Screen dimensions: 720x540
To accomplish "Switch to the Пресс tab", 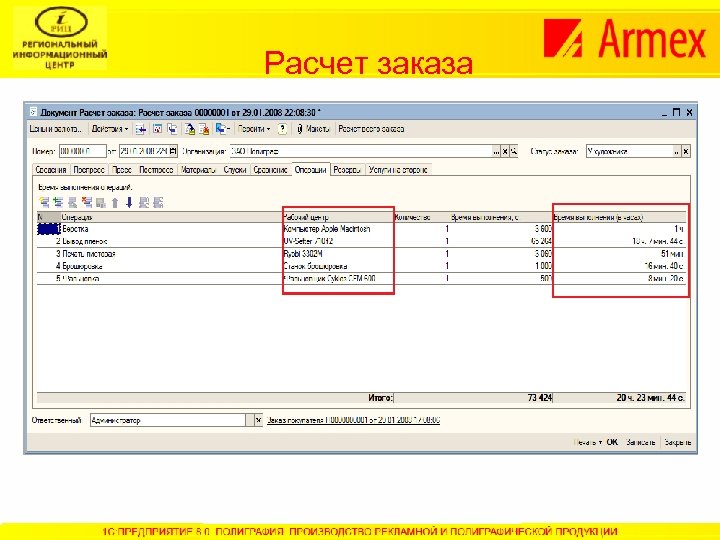I will [122, 170].
